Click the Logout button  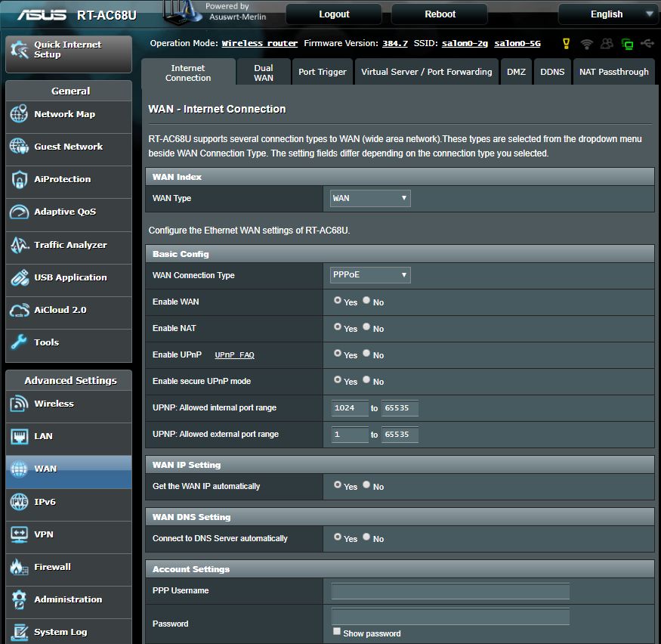click(x=334, y=14)
